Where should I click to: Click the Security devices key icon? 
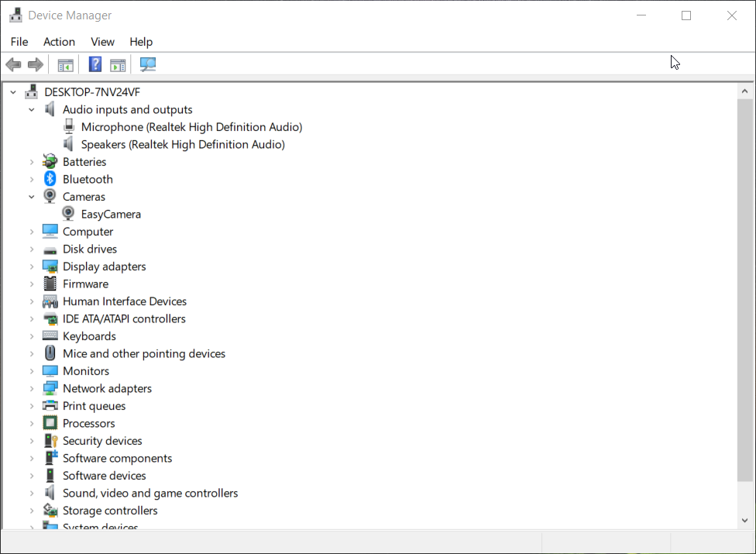tap(50, 440)
